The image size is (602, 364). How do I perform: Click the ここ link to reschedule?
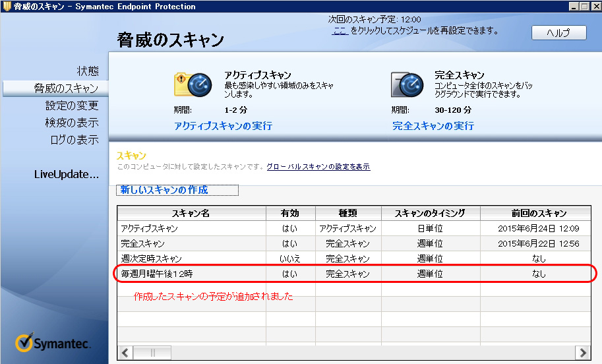pos(340,31)
